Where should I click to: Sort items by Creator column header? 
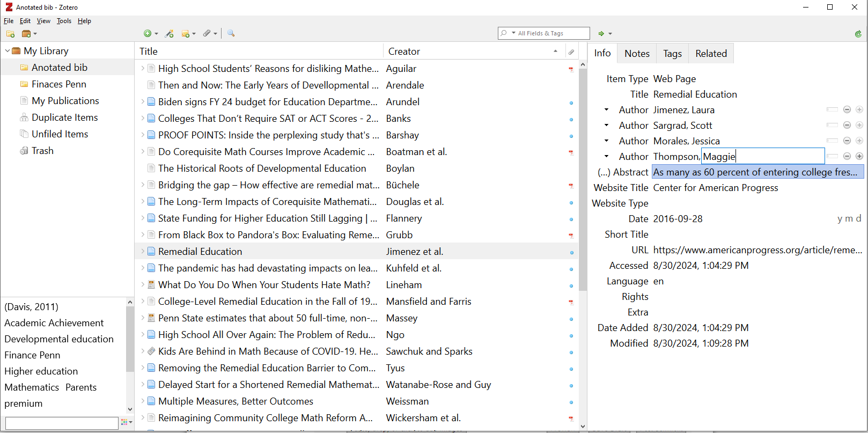[474, 52]
